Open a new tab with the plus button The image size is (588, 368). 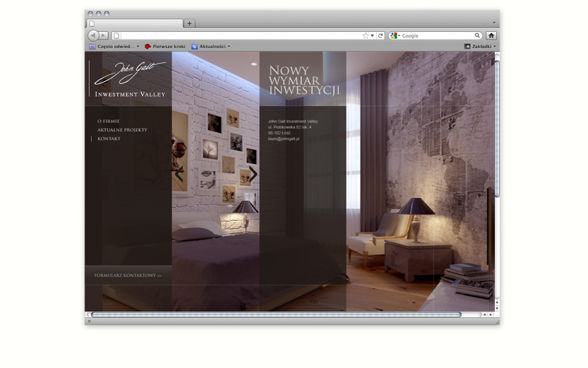(x=189, y=23)
